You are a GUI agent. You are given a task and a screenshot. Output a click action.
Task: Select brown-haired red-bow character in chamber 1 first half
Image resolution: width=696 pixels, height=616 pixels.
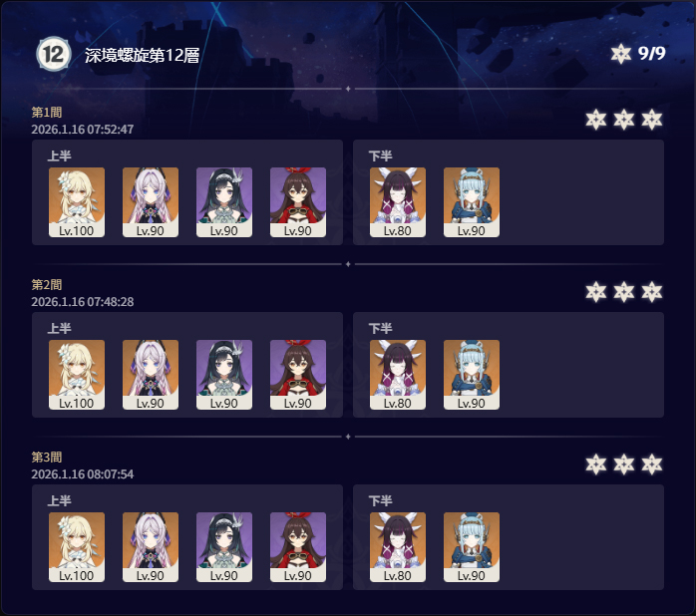tap(298, 202)
